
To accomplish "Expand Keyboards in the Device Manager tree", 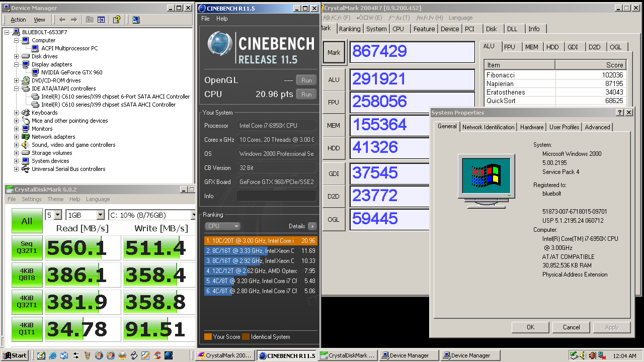I will [16, 113].
